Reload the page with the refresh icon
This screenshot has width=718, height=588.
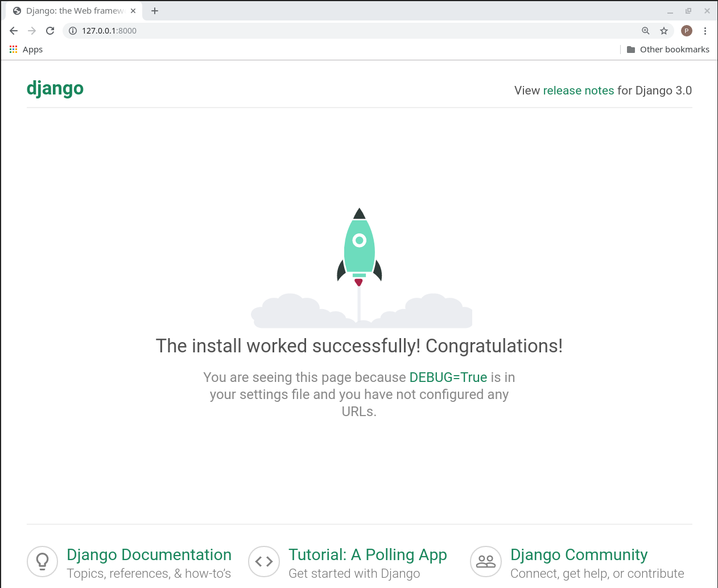pos(50,31)
